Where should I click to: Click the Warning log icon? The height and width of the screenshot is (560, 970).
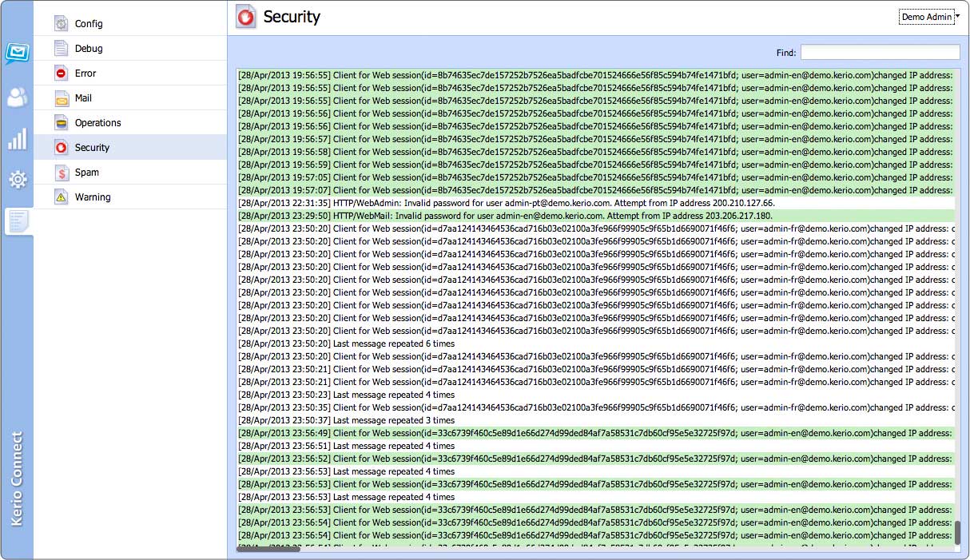coord(62,197)
